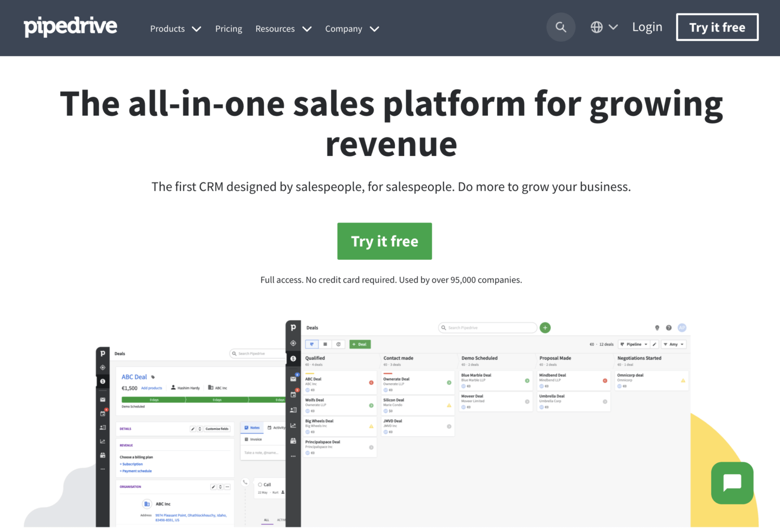This screenshot has width=780, height=532.
Task: Open the calendar icon in deal detail mockup sidebar
Action: [x=102, y=413]
